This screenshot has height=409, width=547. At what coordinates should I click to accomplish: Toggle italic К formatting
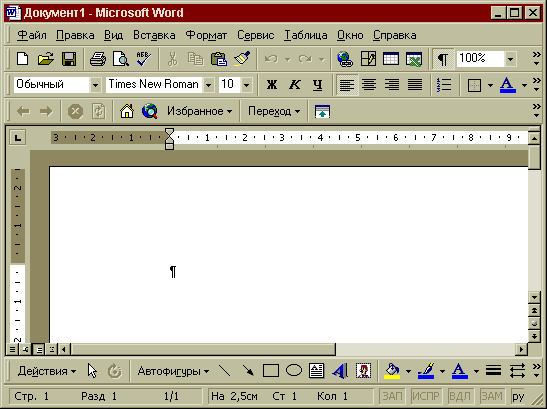(295, 84)
